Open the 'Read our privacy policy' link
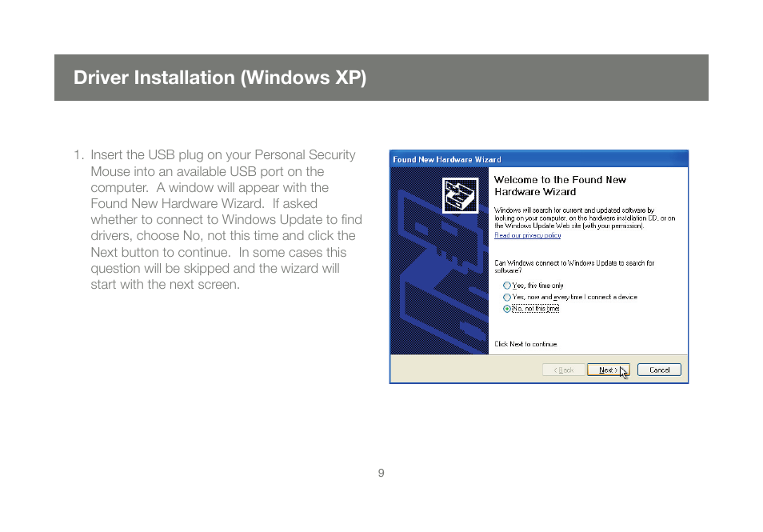763x532 pixels. [x=528, y=235]
